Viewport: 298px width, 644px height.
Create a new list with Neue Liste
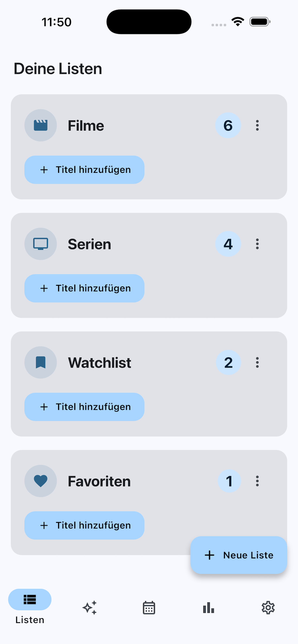[238, 555]
